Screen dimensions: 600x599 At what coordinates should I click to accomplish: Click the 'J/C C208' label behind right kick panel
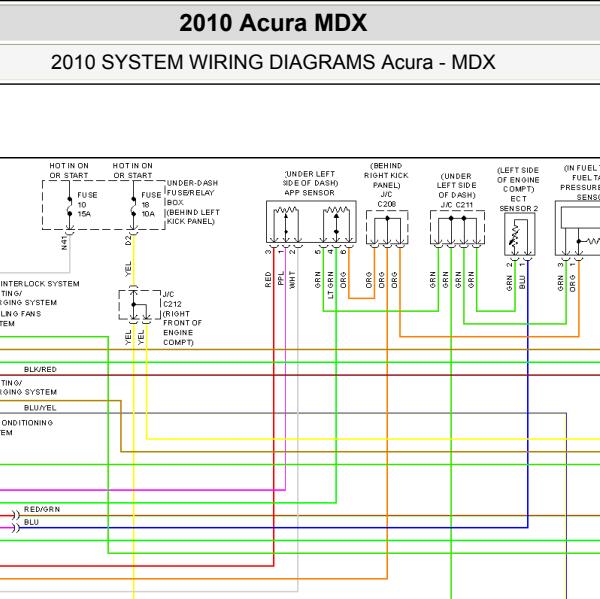[x=386, y=199]
